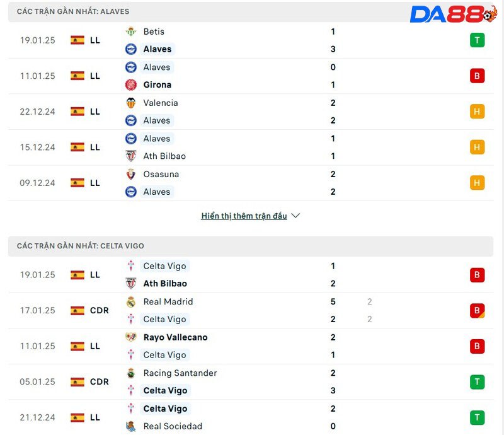Open 'Hiển thị thêm trận đấu' link
Screen dimensions: 504x435
click(x=244, y=216)
